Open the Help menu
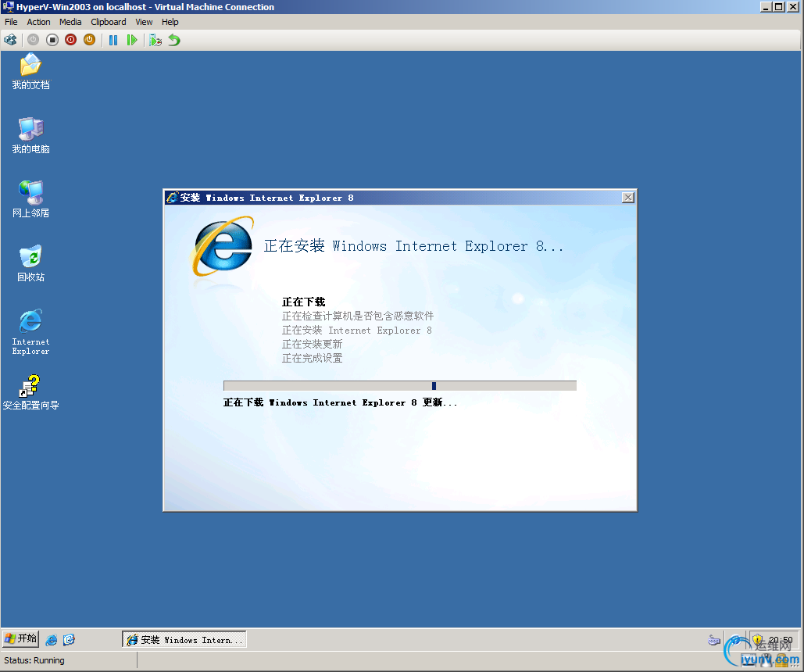The image size is (804, 672). click(x=170, y=22)
